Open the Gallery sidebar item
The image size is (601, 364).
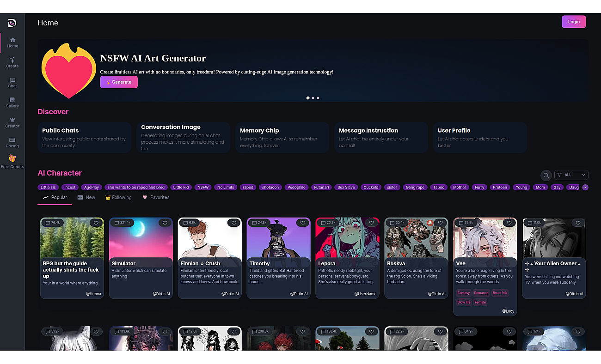pos(12,103)
